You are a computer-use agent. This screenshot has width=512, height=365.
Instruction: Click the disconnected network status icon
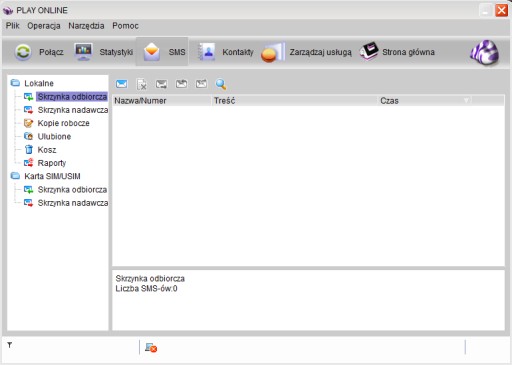click(x=151, y=348)
